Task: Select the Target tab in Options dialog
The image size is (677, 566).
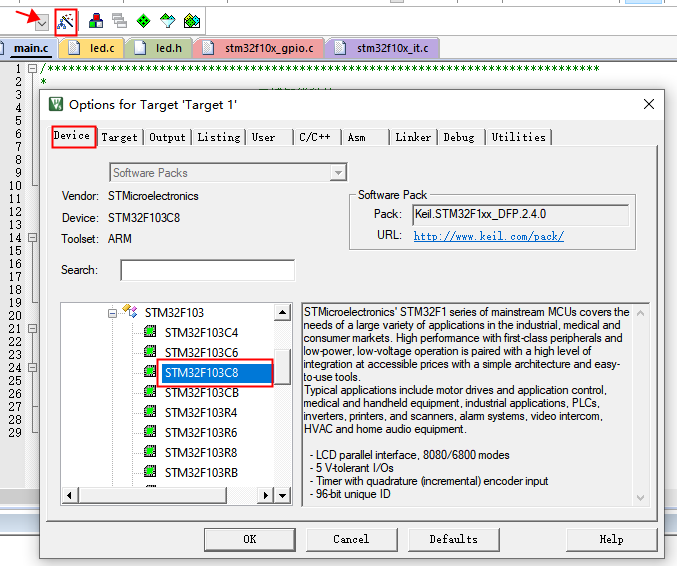Action: (120, 137)
